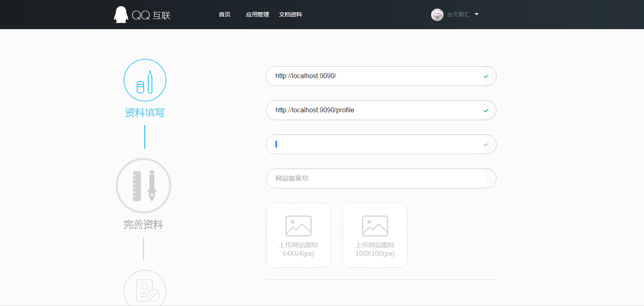Click the QQ 互联 title text
Viewport: 644px width, 306px height.
(x=151, y=15)
